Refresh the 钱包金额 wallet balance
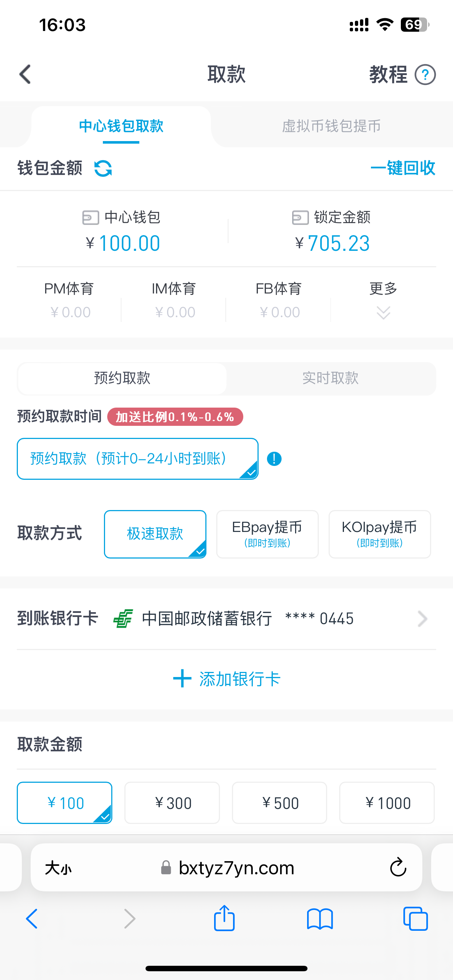The image size is (453, 980). tap(103, 168)
